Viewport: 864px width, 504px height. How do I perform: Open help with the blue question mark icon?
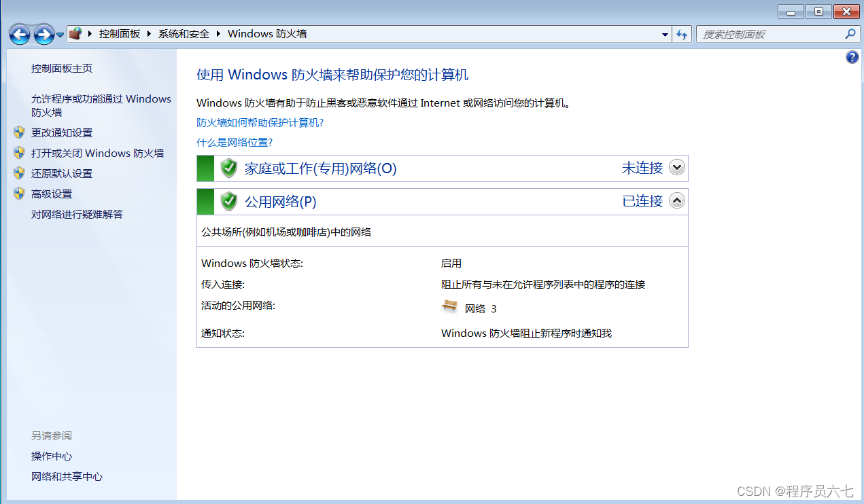[x=852, y=58]
